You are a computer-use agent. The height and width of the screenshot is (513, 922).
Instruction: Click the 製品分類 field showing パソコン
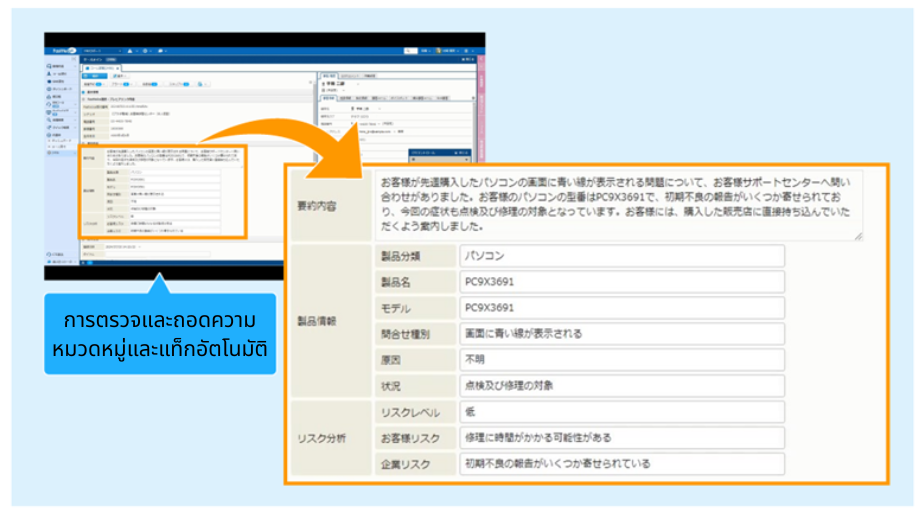tap(620, 256)
